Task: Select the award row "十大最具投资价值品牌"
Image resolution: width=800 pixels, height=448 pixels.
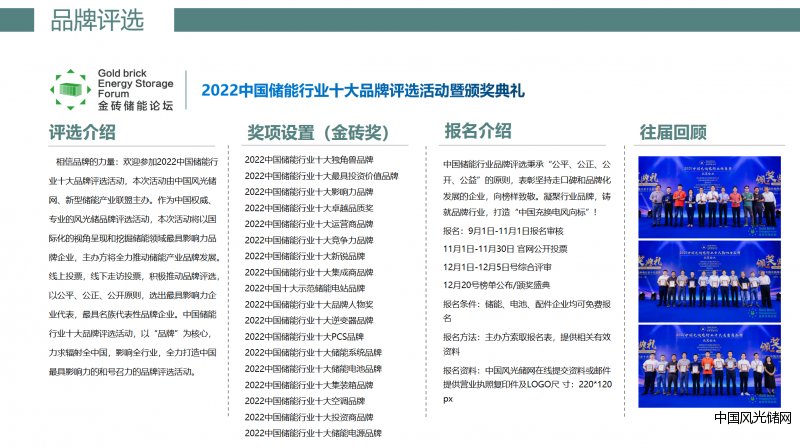Action: (321, 176)
